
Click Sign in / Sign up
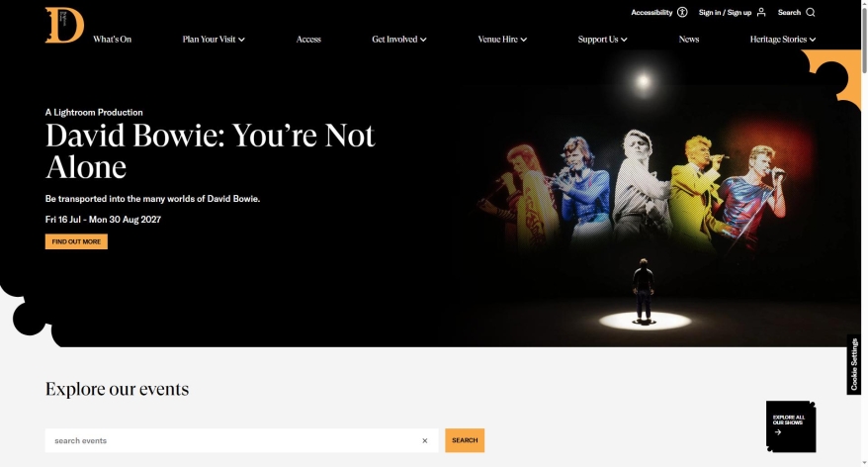pos(725,12)
